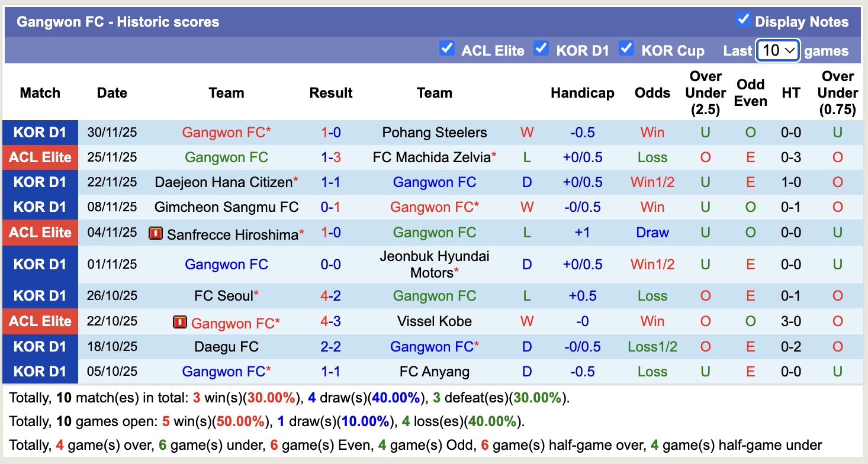Click red card icon beside Sanfrecce Hiroshima

coord(156,234)
